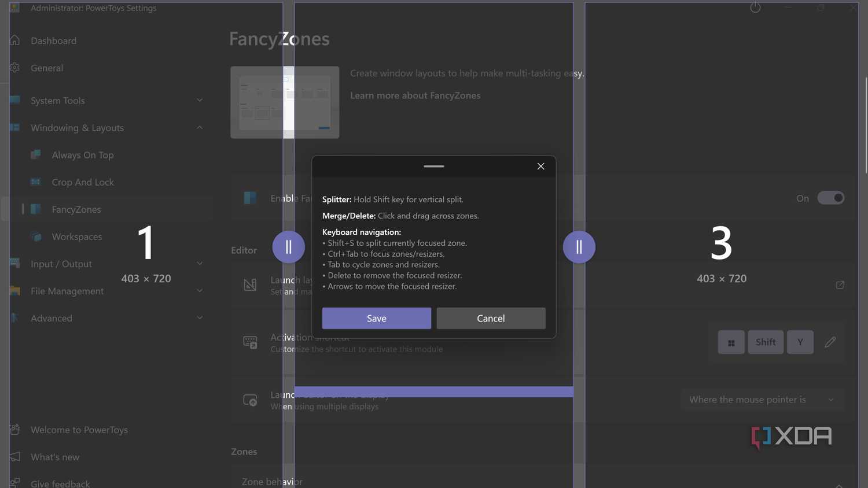Image resolution: width=868 pixels, height=488 pixels.
Task: Click the open-external icon for layout editor
Action: click(x=840, y=285)
